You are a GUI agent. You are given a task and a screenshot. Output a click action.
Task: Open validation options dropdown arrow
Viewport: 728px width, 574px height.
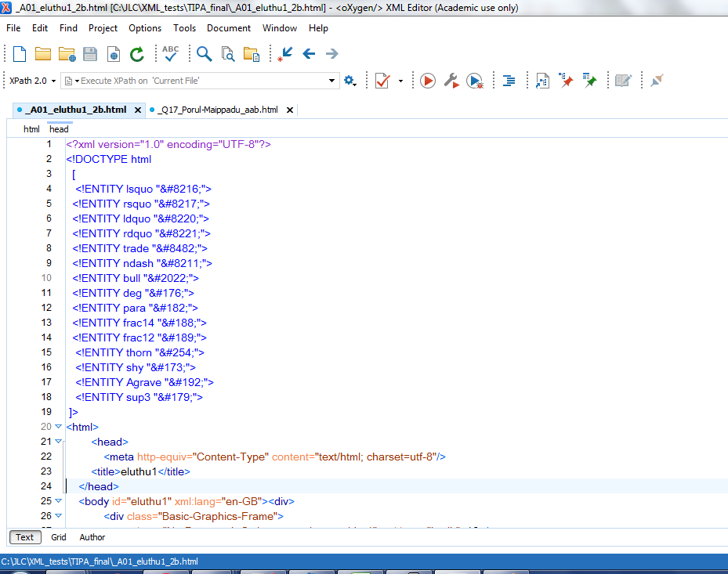click(x=400, y=81)
